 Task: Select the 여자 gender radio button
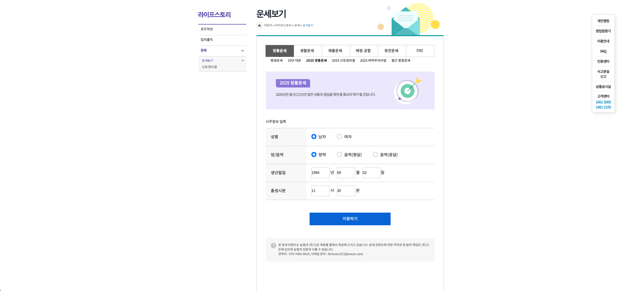[x=339, y=137]
